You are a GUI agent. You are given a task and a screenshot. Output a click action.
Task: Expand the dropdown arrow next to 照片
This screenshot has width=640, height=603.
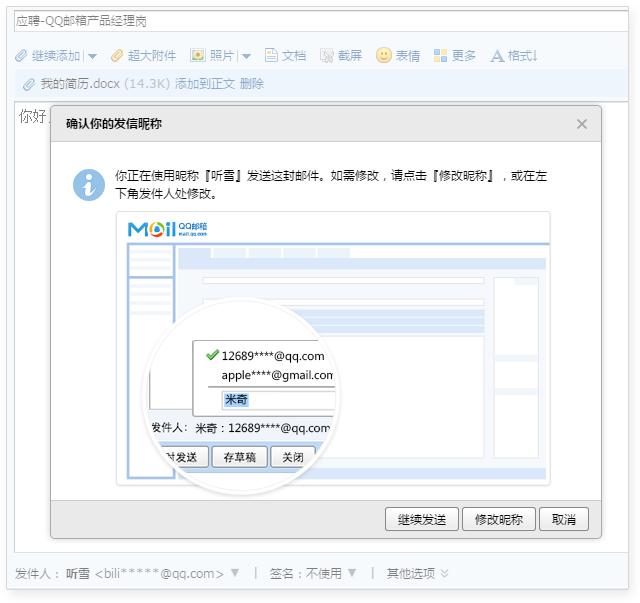pyautogui.click(x=247, y=56)
